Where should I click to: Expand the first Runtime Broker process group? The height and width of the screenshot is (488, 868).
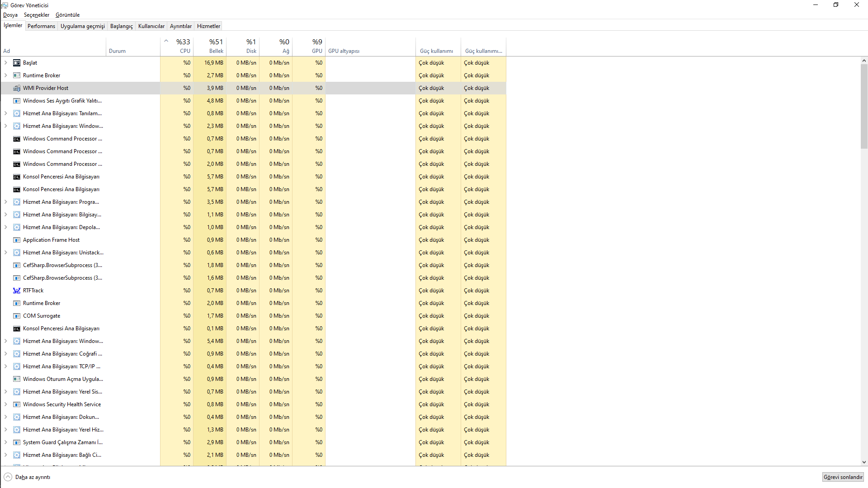6,75
